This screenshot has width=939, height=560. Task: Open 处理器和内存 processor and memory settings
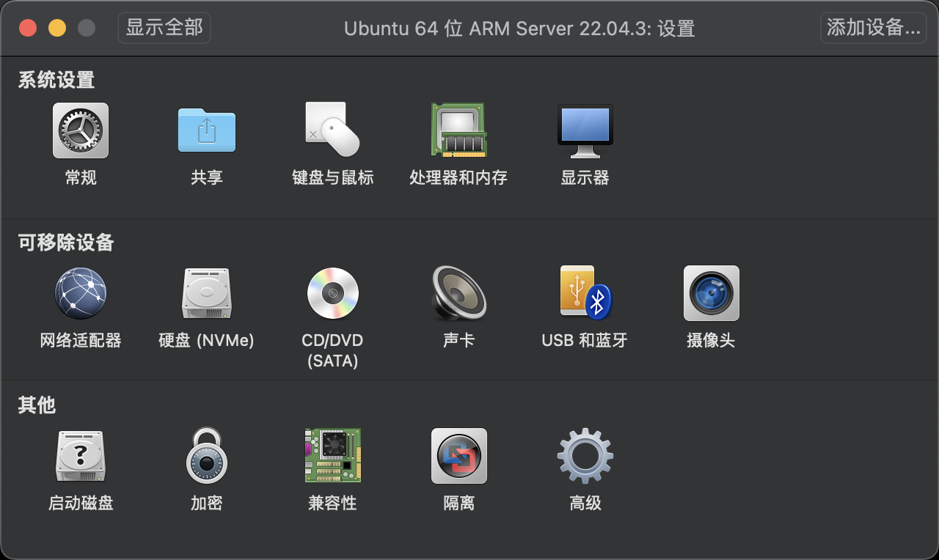[x=458, y=130]
